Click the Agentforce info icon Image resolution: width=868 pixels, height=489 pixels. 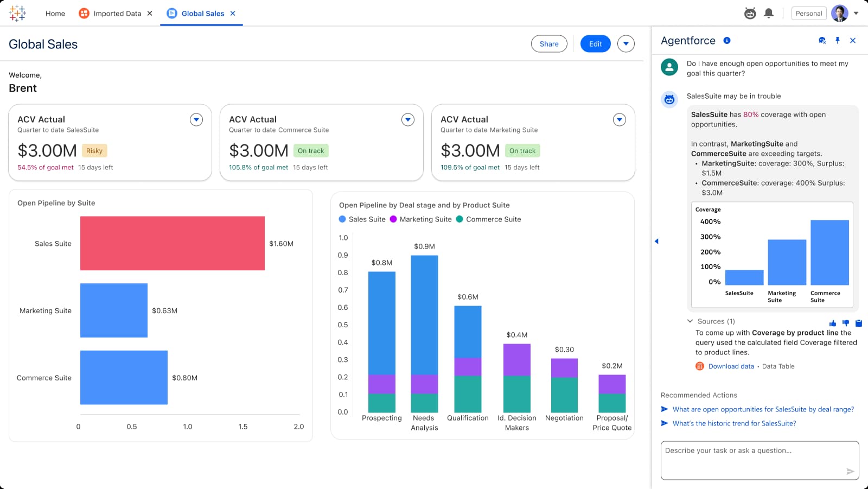[727, 40]
